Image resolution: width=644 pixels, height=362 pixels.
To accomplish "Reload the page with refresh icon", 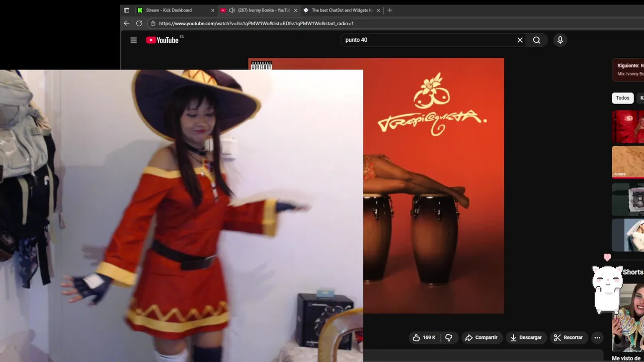I will [x=139, y=23].
